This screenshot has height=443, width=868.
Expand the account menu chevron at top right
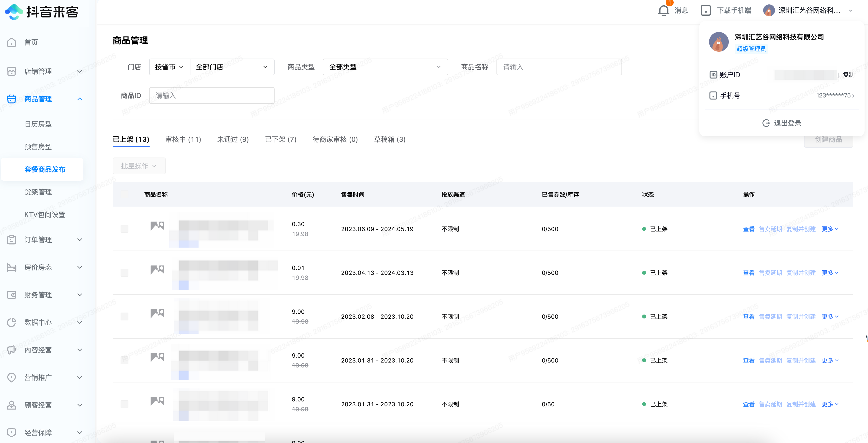[851, 11]
